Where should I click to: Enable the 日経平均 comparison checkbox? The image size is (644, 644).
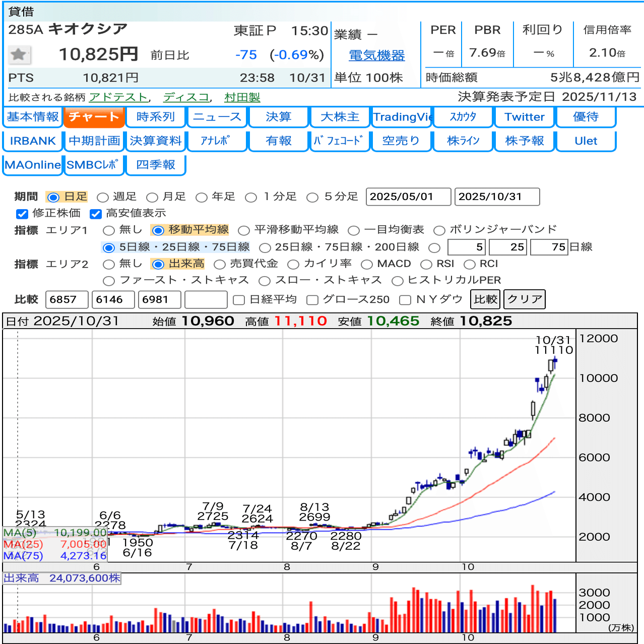[x=238, y=299]
